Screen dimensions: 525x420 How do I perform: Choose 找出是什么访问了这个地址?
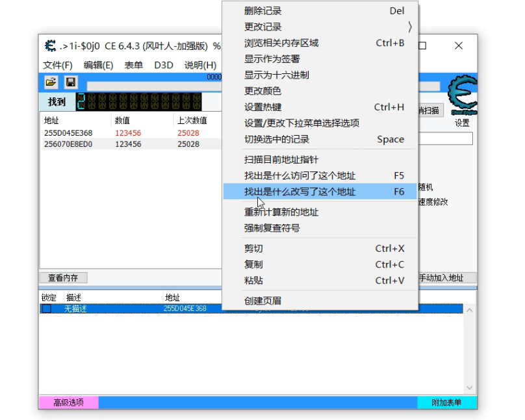(x=320, y=175)
